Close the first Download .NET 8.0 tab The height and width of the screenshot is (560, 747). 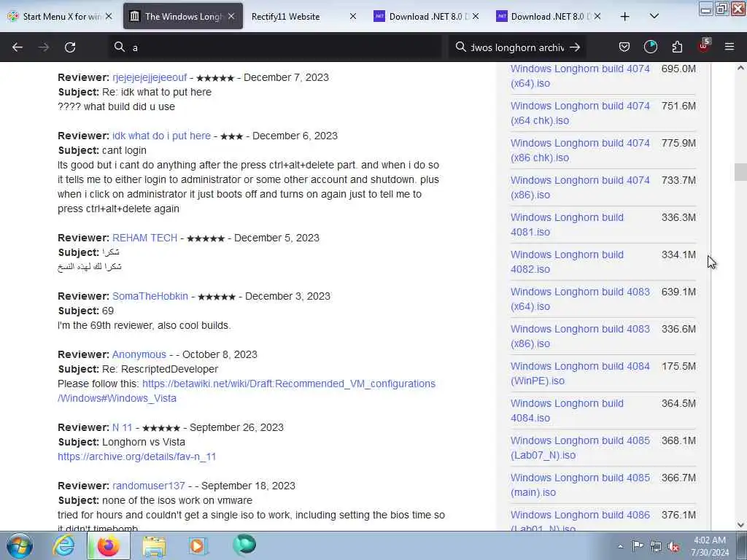[x=475, y=16]
